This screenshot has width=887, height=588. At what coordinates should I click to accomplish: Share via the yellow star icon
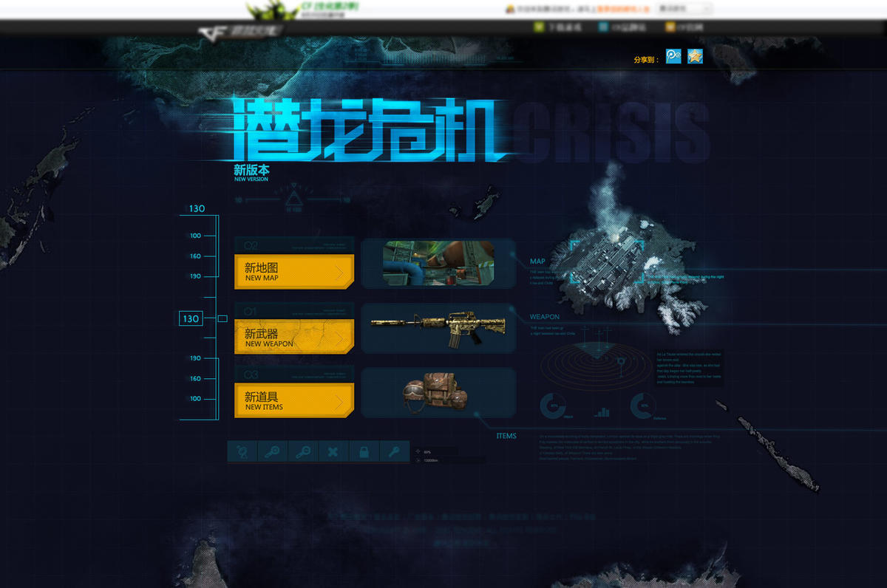coord(695,56)
